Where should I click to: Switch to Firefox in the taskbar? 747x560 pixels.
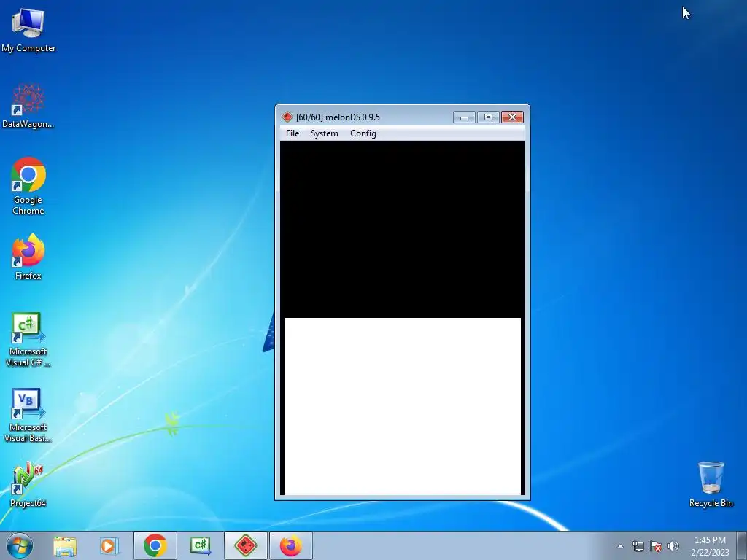pyautogui.click(x=290, y=545)
